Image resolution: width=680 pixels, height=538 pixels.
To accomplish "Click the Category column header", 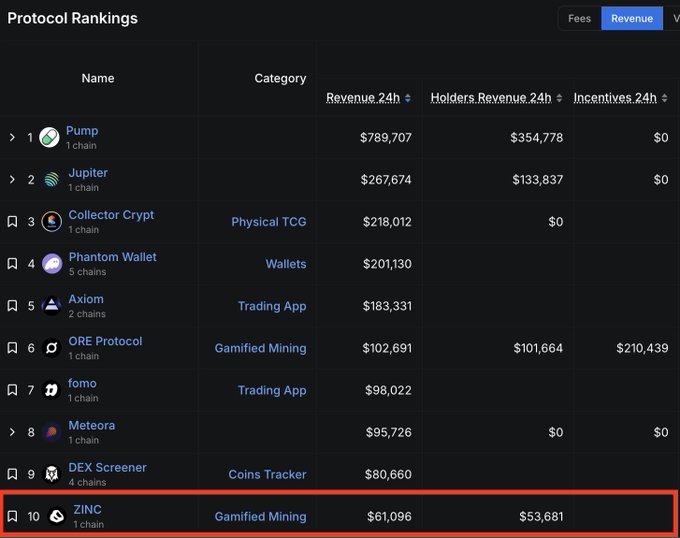I will click(280, 78).
